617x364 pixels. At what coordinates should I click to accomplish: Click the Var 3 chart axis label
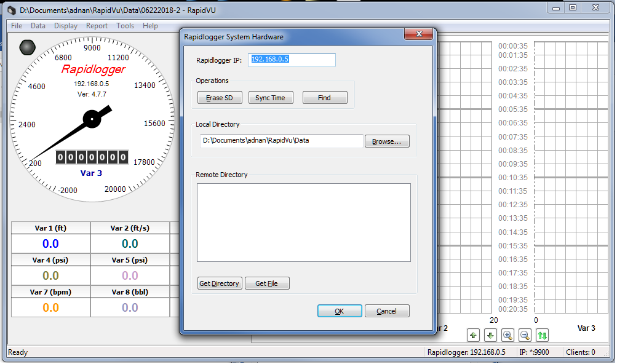(x=586, y=328)
